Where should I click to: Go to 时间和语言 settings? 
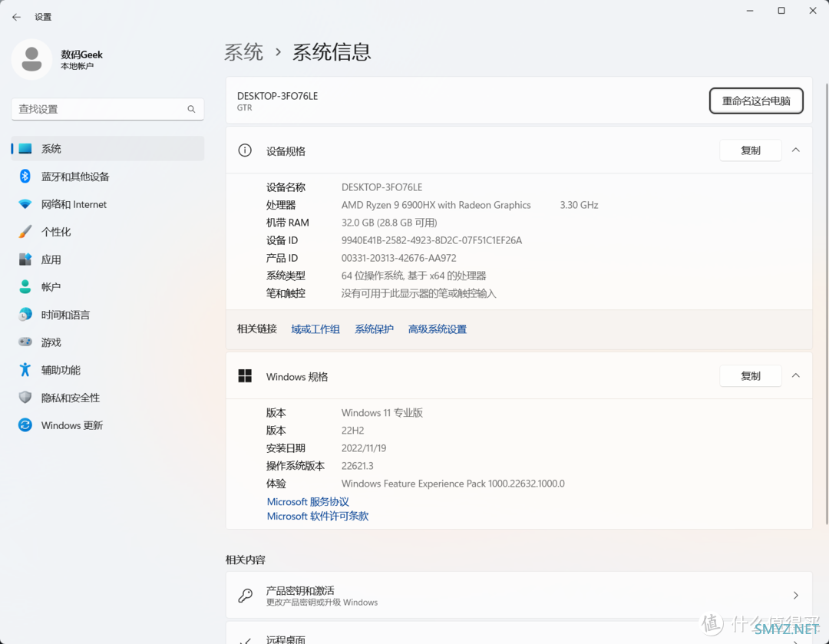coord(107,315)
